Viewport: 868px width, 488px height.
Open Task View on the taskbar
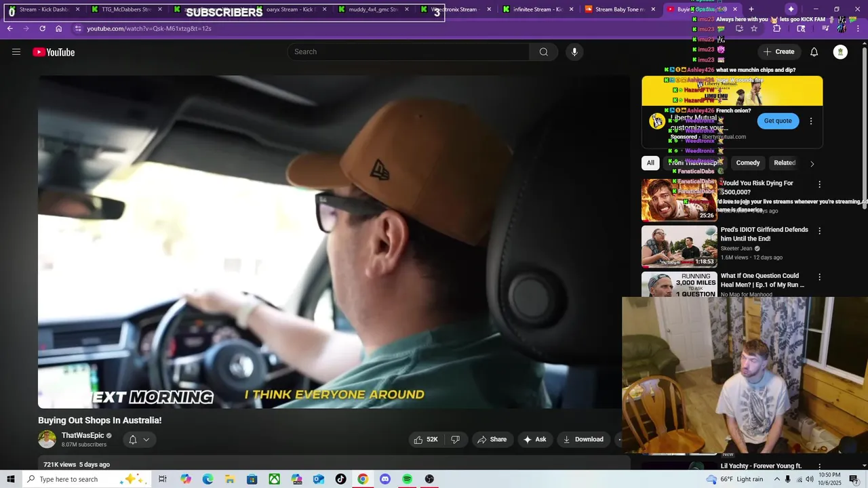point(163,479)
